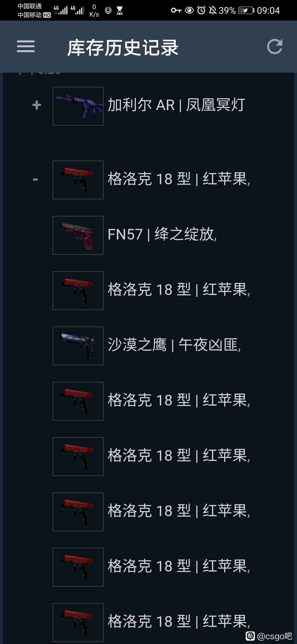Tap the eye comfort status icon
297x644 pixels.
click(189, 10)
